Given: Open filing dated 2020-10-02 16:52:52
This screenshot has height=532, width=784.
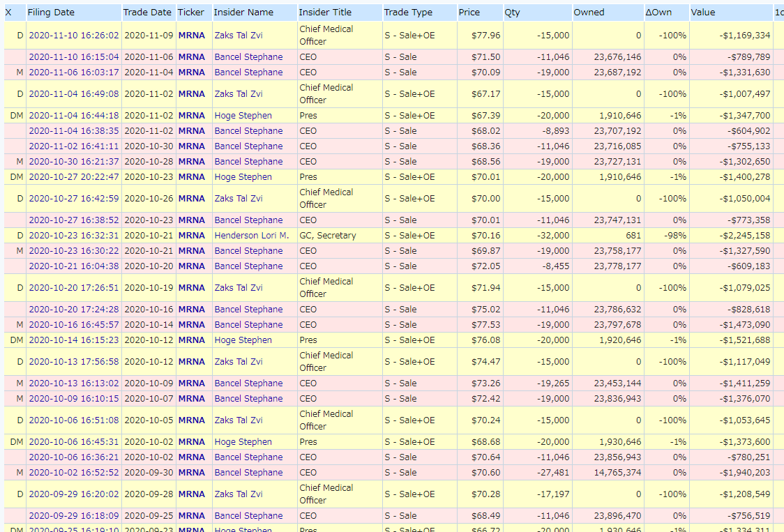Looking at the screenshot, I should tap(74, 473).
